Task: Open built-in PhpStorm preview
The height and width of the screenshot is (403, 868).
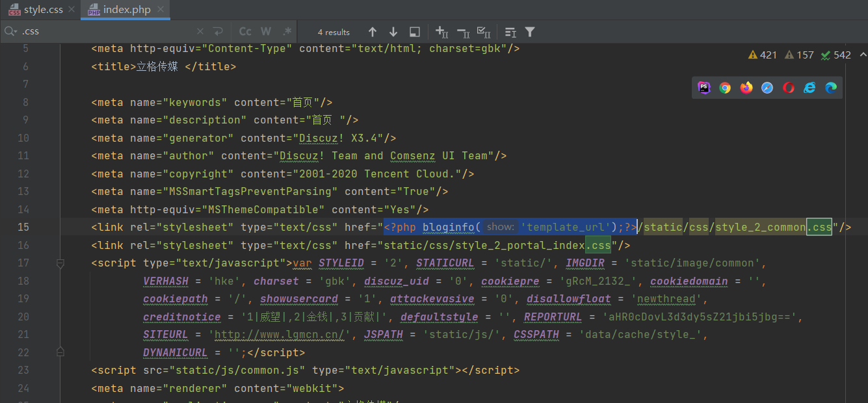Action: 704,88
